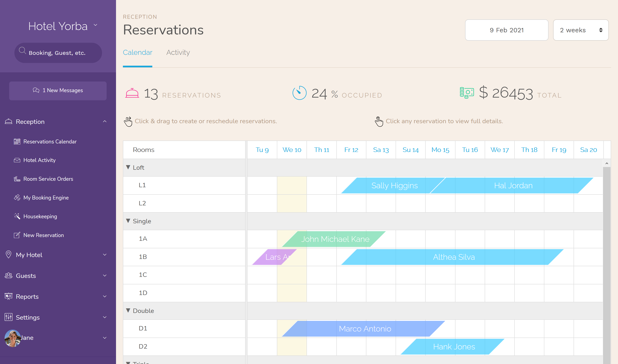
Task: Click the reservations calendar icon in sidebar
Action: (17, 141)
